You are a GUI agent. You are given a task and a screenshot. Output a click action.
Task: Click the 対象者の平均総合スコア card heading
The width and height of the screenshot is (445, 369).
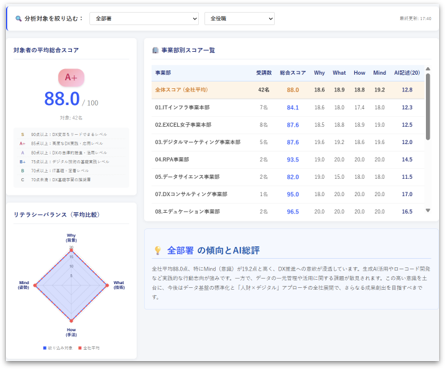[x=46, y=50]
